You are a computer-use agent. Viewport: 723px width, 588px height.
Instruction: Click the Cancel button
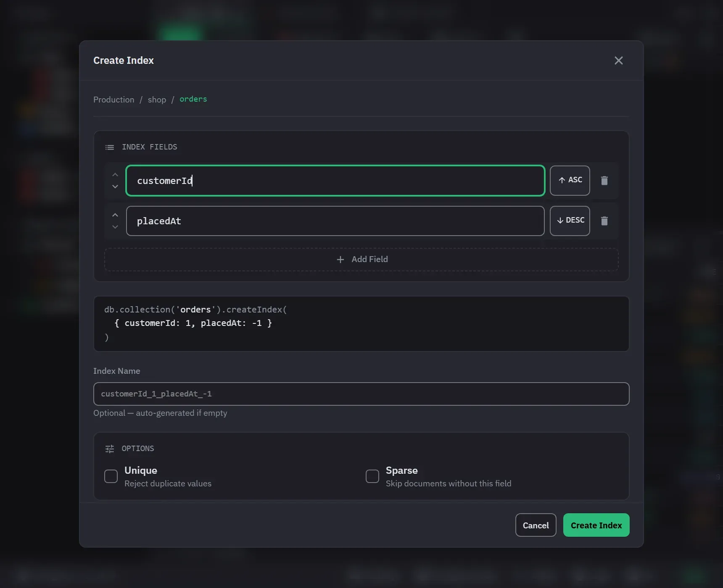coord(536,525)
